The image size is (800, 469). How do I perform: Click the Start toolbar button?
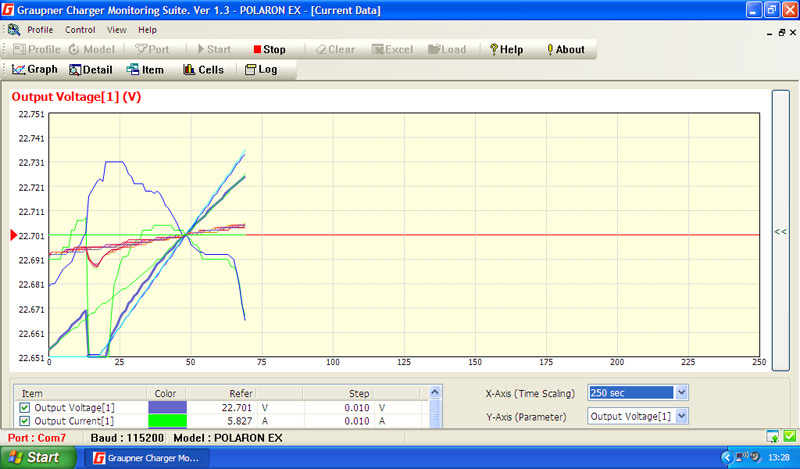[214, 50]
